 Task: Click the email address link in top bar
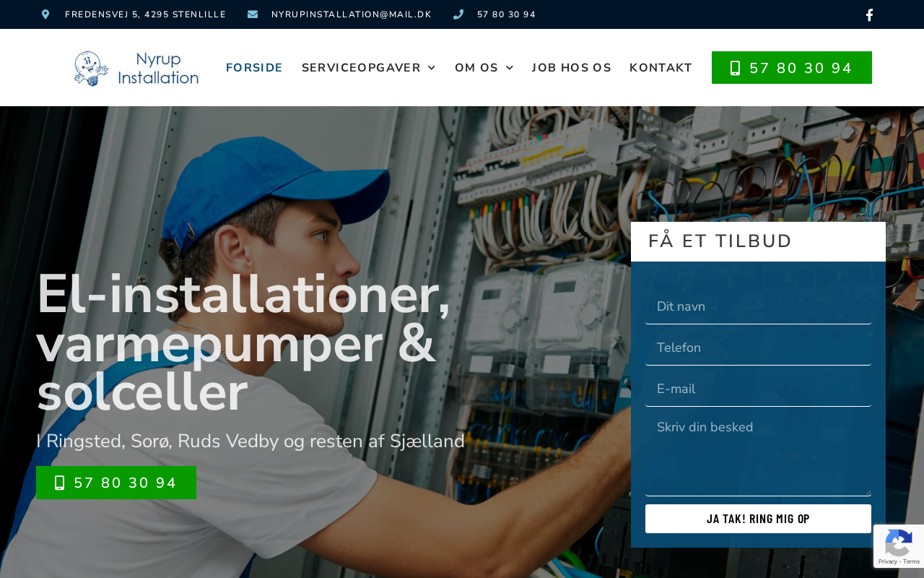pyautogui.click(x=352, y=14)
